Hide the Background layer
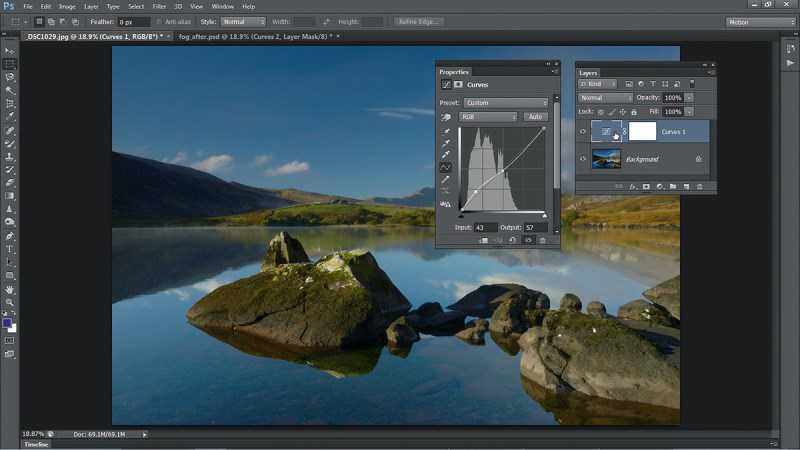 click(584, 158)
